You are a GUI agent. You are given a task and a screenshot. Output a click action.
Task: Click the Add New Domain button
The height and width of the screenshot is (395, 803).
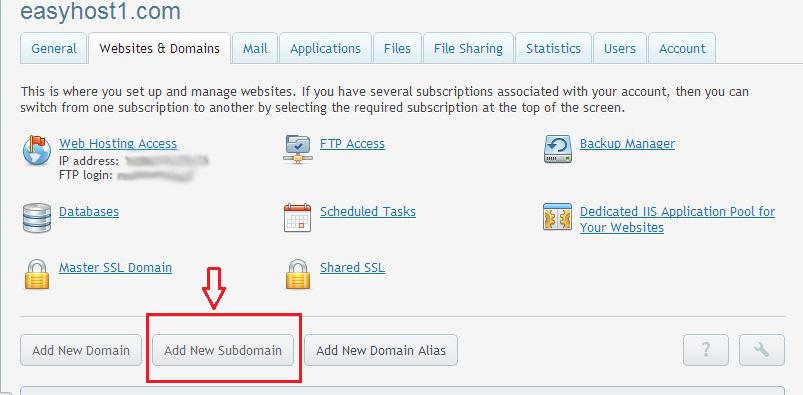pos(81,350)
